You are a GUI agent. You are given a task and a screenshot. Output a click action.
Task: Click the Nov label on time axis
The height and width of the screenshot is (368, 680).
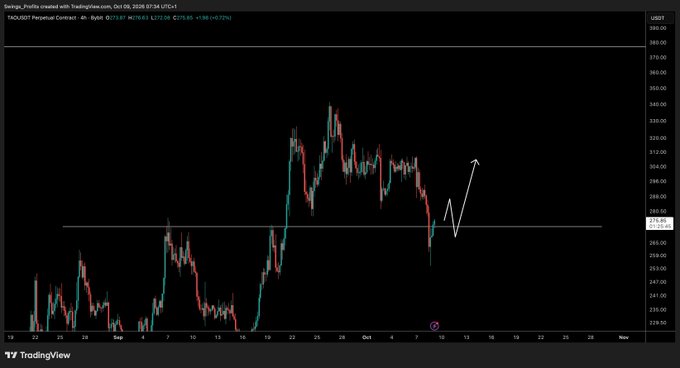624,337
